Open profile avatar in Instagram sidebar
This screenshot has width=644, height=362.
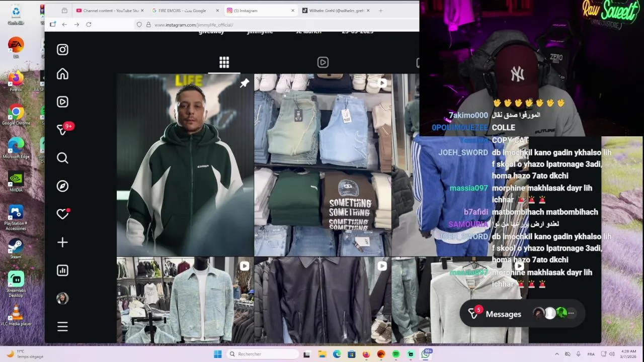(x=62, y=298)
